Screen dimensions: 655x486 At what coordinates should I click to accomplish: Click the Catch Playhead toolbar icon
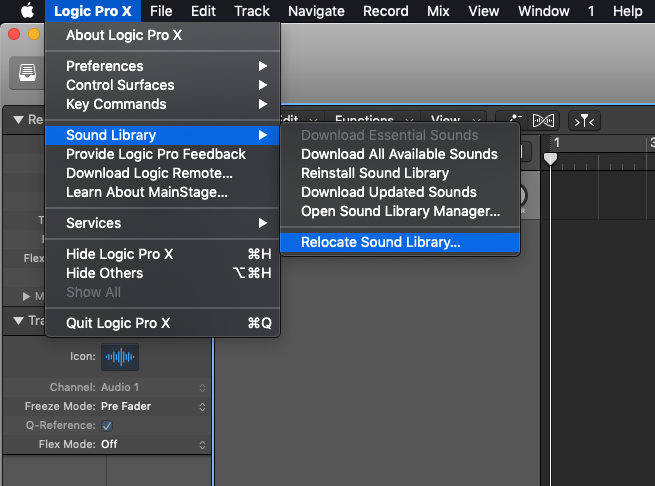coord(584,121)
